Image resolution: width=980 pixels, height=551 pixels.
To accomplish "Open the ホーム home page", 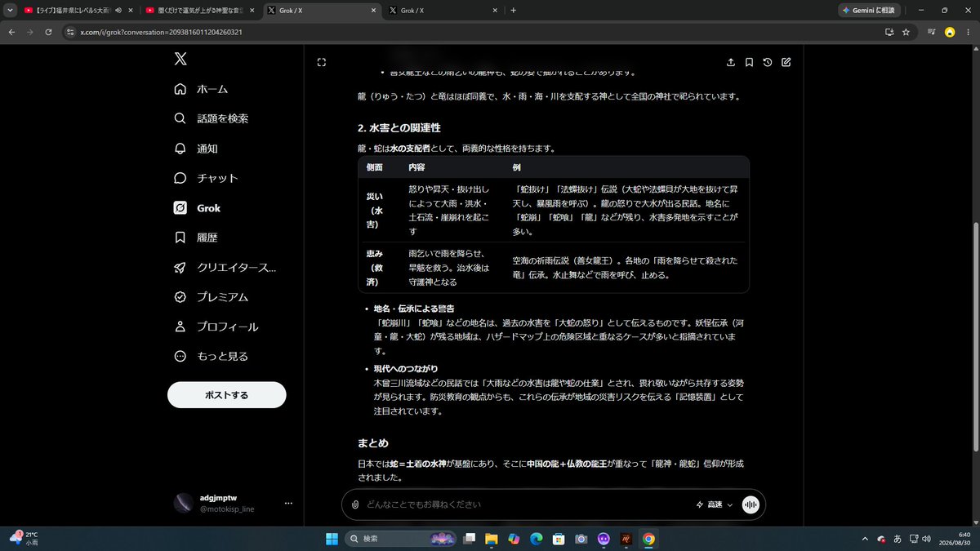I will 201,89.
